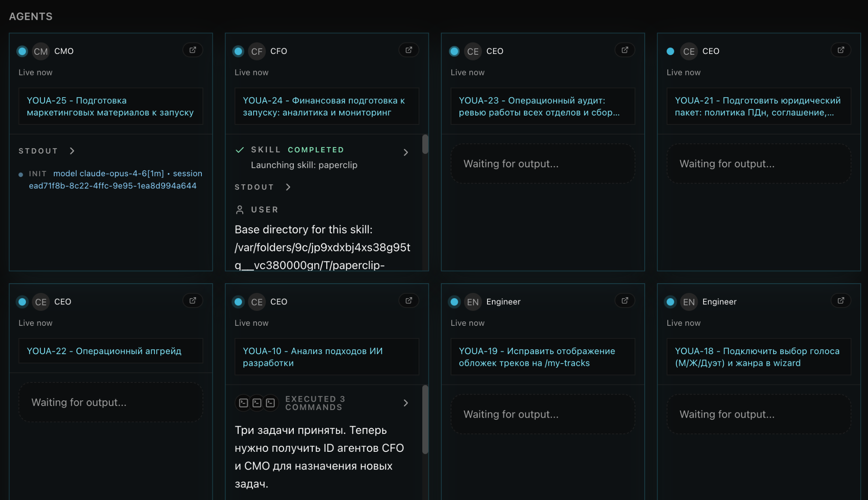The width and height of the screenshot is (868, 500).
Task: Click scrollbar in YOUA-10 CEO output panel
Action: (425, 419)
